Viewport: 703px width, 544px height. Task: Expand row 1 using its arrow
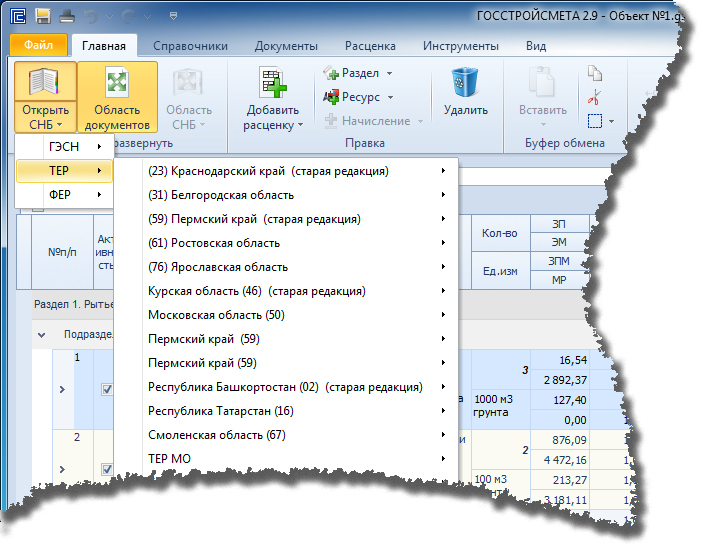(x=62, y=389)
